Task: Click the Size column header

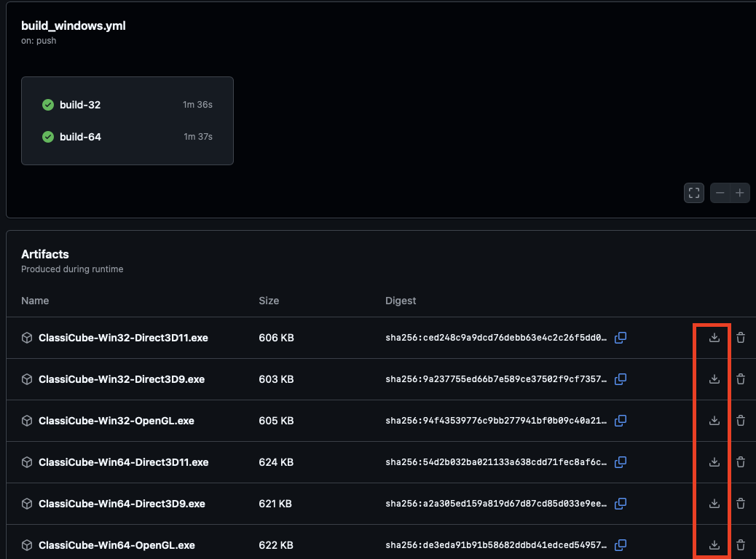Action: click(269, 301)
